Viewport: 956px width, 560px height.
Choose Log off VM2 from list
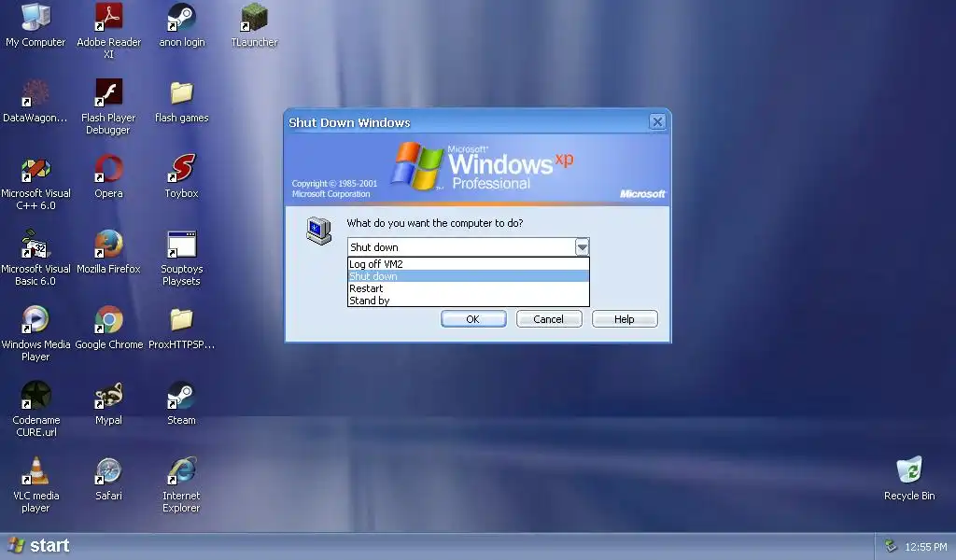click(x=469, y=264)
